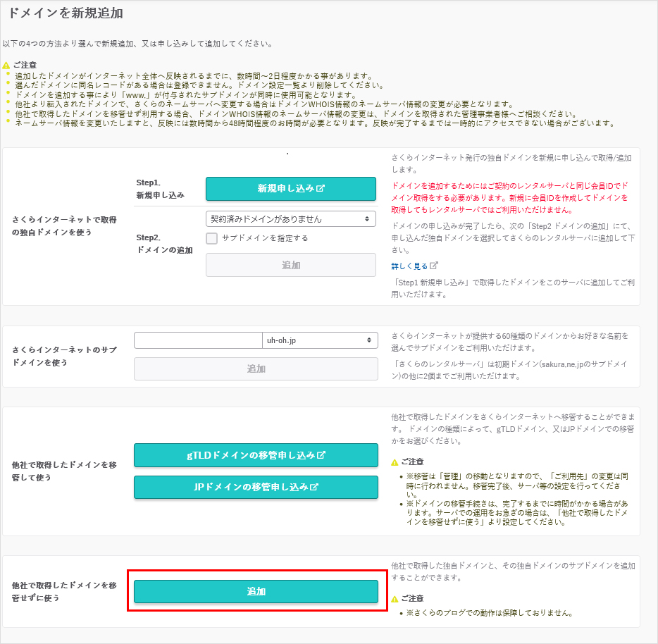Click the greyed-out 追加 button below the subdomain field
Screen dimensions: 658x644
click(x=256, y=369)
